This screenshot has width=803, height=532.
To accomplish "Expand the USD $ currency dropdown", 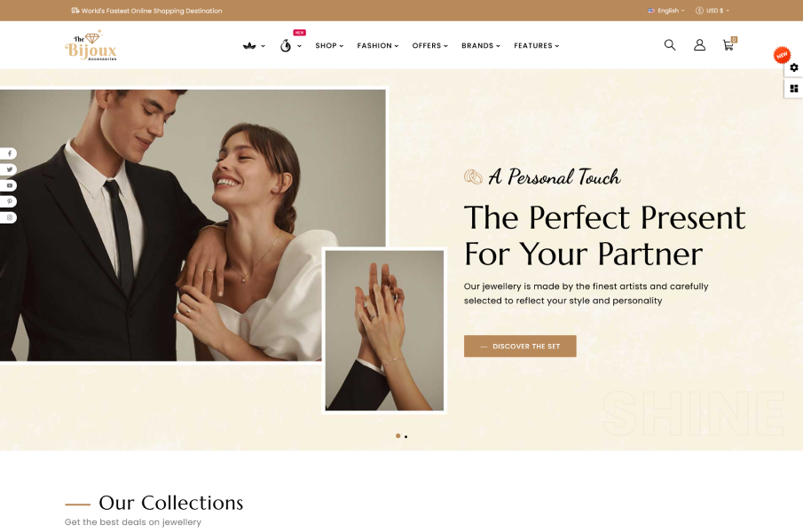I will tap(712, 11).
